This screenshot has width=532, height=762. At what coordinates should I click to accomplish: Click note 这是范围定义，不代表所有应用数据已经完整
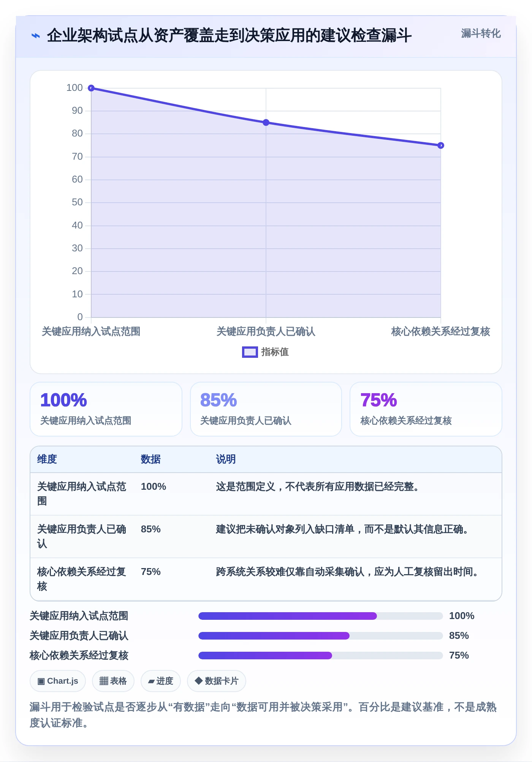[318, 487]
